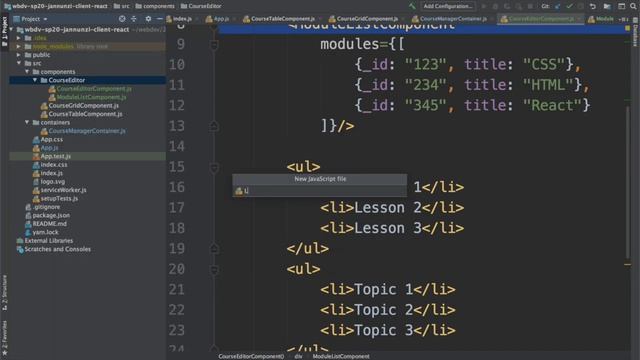Click the ModuleListComponent breadcrumb at editor bottom

click(x=341, y=356)
